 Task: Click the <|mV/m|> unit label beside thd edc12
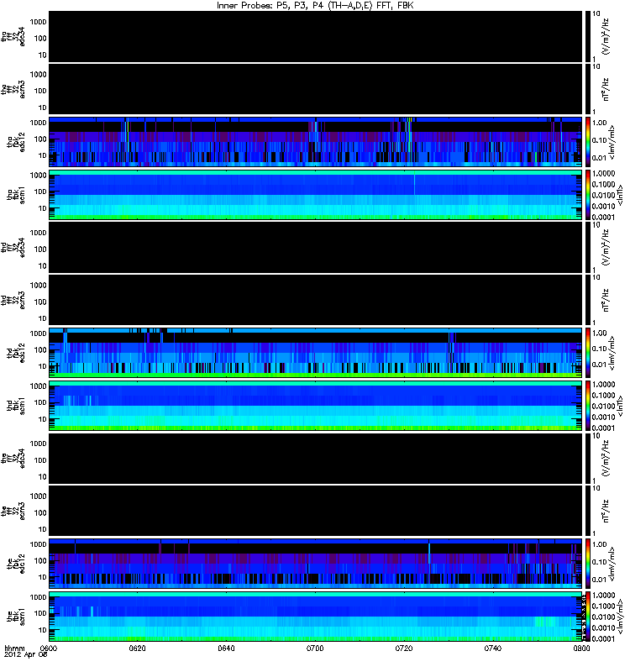tap(612, 353)
